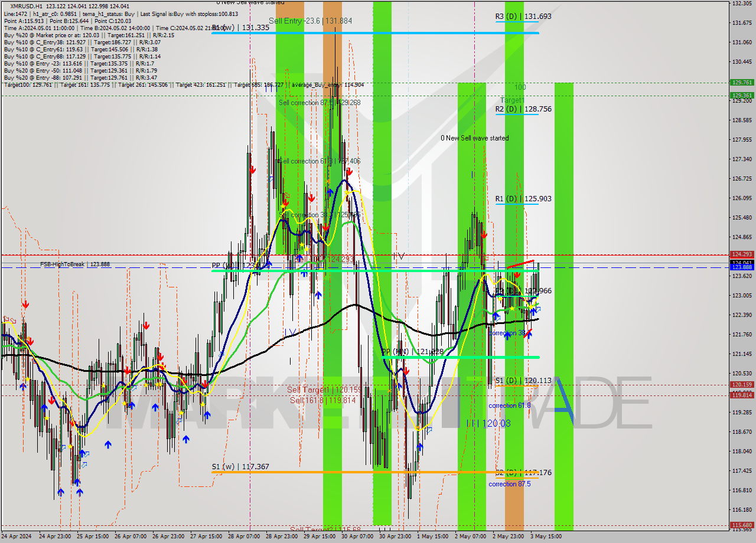Click the green 129.361 price axis tag
Screen dimensions: 756x543
[742, 95]
